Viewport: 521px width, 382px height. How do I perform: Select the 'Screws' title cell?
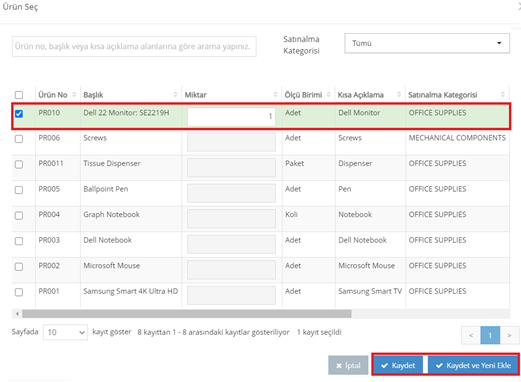click(x=95, y=138)
